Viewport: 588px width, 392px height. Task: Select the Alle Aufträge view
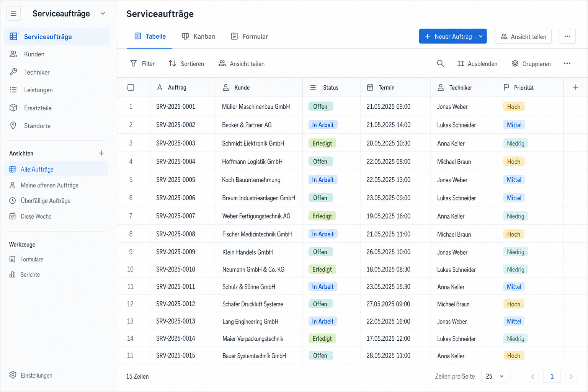(56, 169)
